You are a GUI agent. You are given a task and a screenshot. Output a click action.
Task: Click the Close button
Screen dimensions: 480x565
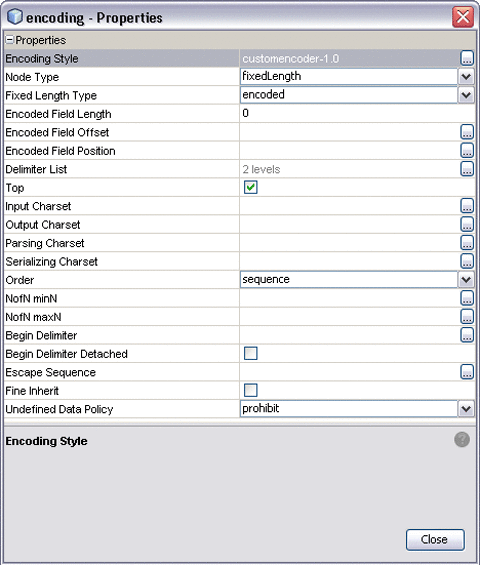(435, 539)
